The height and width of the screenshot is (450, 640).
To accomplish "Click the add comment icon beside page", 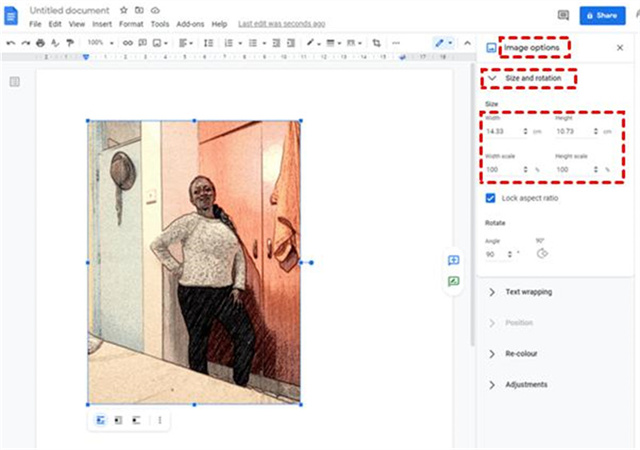I will click(x=453, y=260).
